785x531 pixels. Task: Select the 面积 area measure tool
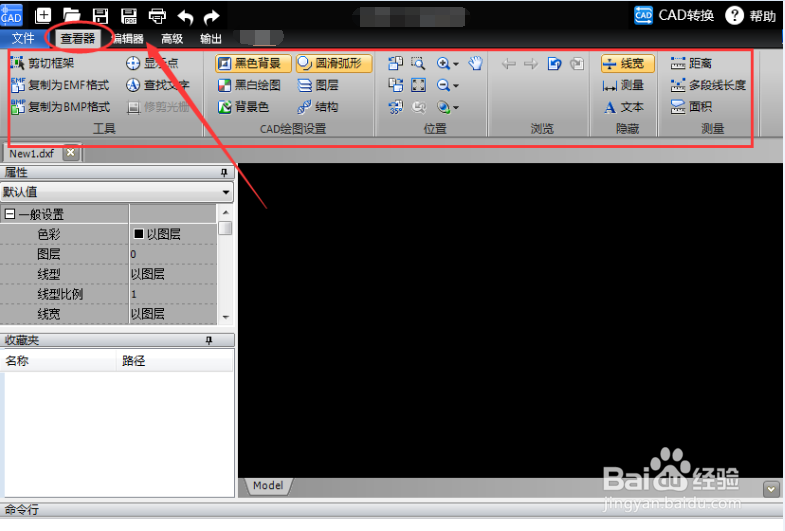coord(691,107)
